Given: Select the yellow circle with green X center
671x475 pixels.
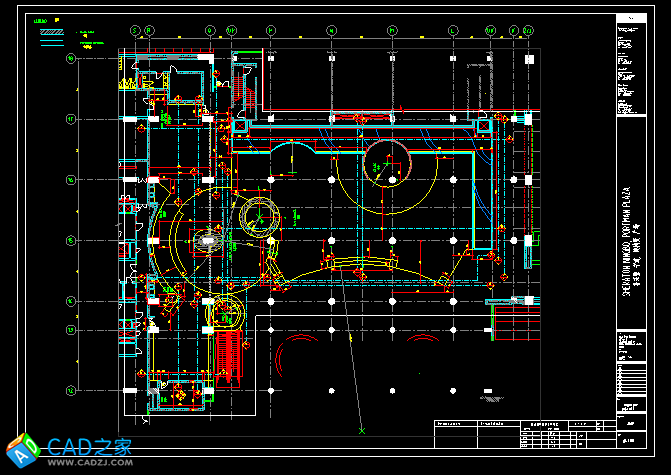Looking at the screenshot, I should [x=259, y=216].
